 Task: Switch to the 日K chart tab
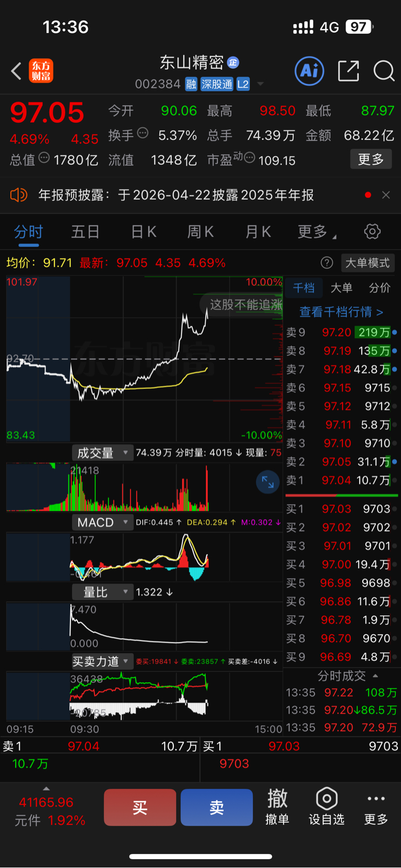click(x=144, y=232)
